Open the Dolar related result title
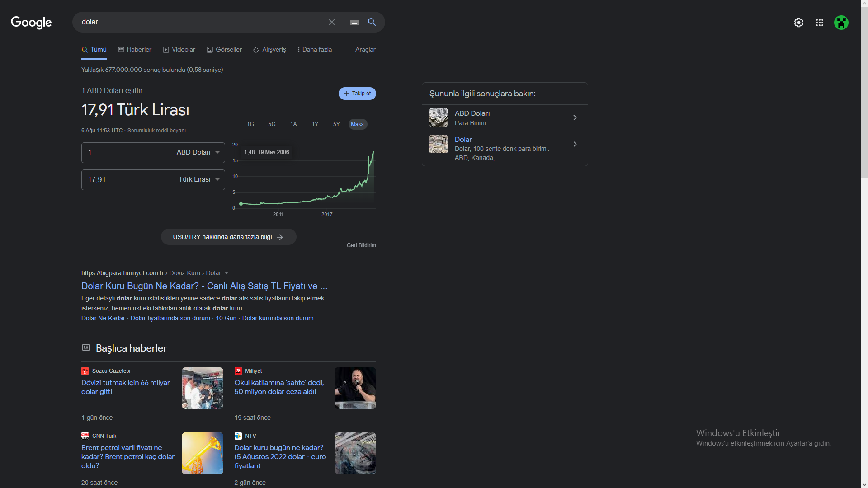 point(463,140)
